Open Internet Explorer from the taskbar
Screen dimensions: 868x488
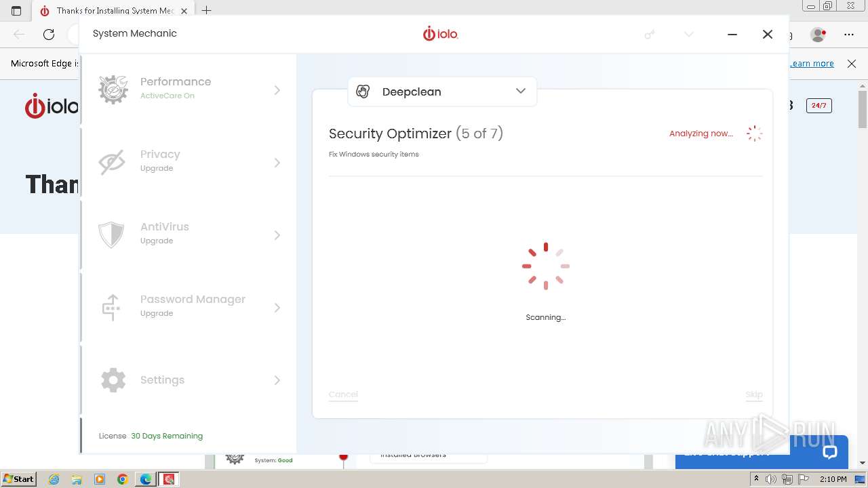tap(54, 479)
